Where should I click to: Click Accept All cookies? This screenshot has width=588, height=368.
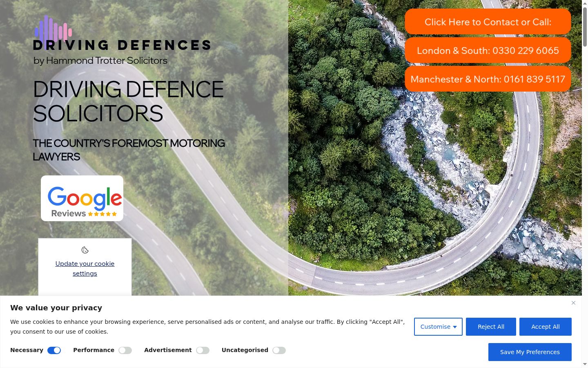click(x=546, y=327)
